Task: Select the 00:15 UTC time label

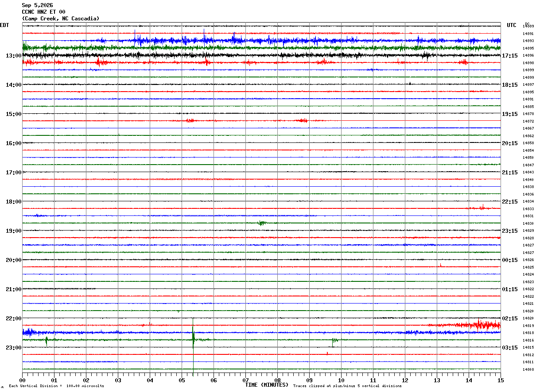Action: 510,260
